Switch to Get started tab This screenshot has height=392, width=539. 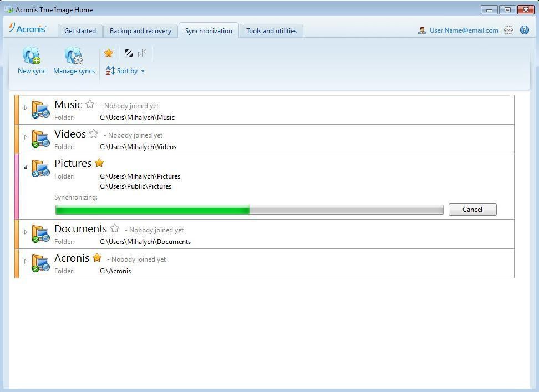point(80,31)
